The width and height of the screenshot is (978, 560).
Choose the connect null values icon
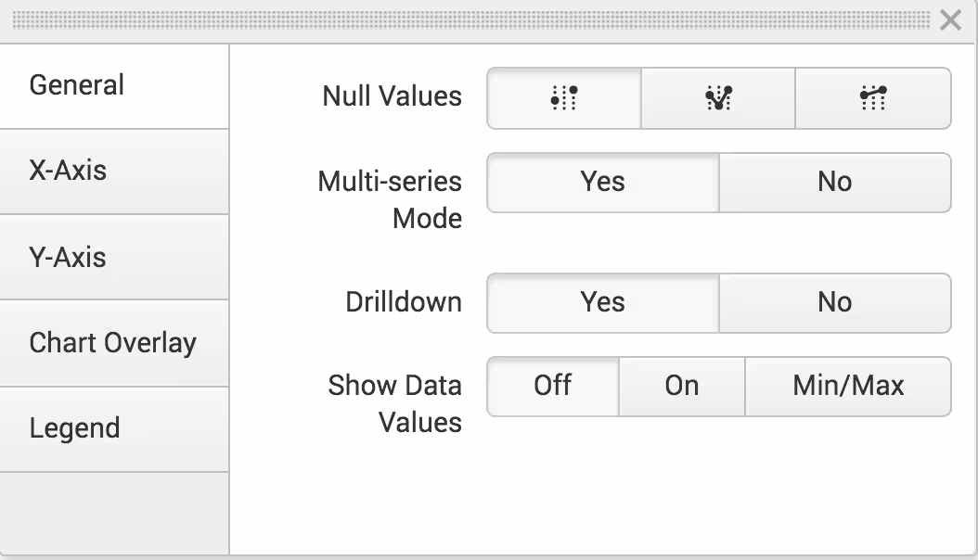(872, 97)
